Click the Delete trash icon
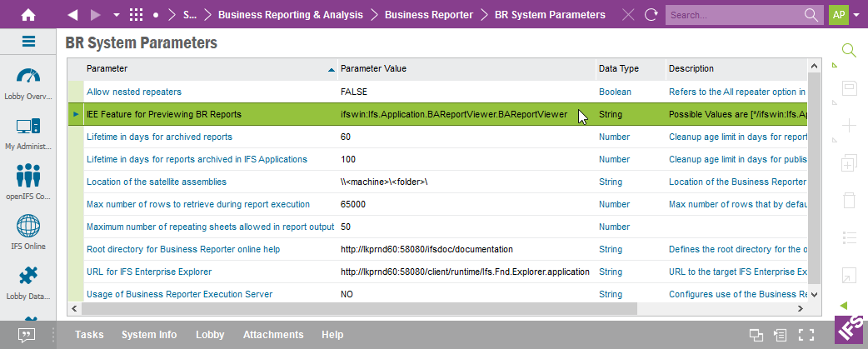The height and width of the screenshot is (349, 868). click(x=849, y=200)
